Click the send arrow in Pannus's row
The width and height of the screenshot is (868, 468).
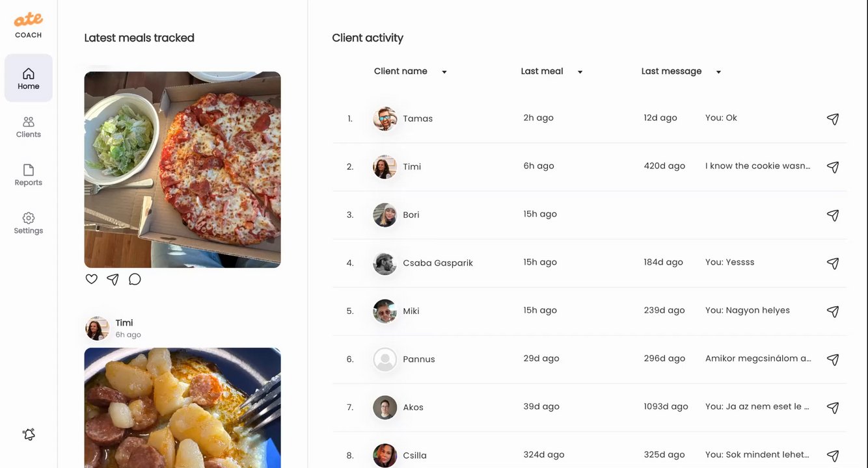click(x=833, y=359)
